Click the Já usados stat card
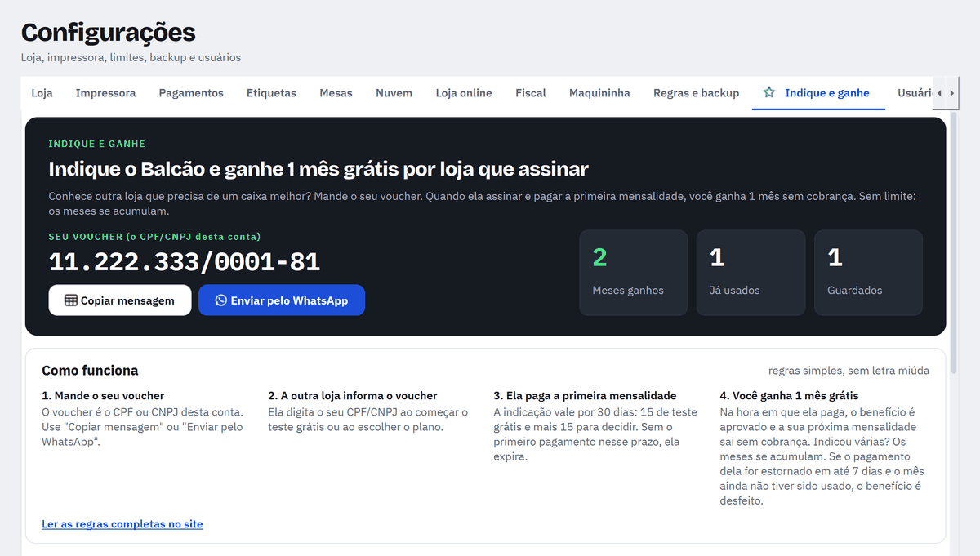 point(751,273)
